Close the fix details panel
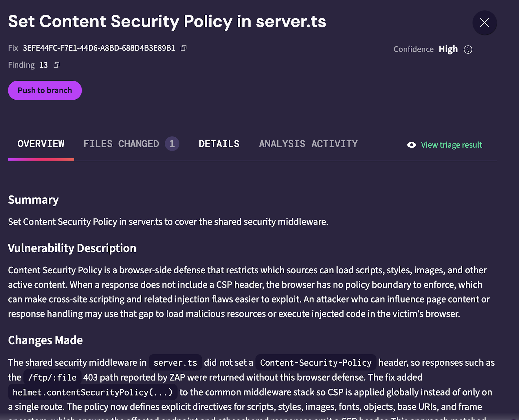Image resolution: width=519 pixels, height=420 pixels. 484,23
